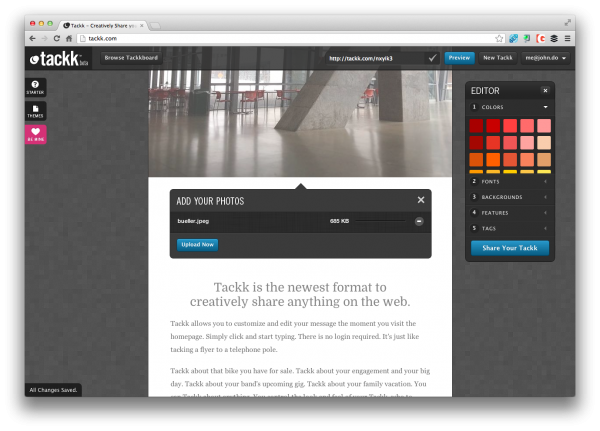Screen dimensions: 600x431
Task: Bookmark the page with the star icon
Action: (x=499, y=38)
